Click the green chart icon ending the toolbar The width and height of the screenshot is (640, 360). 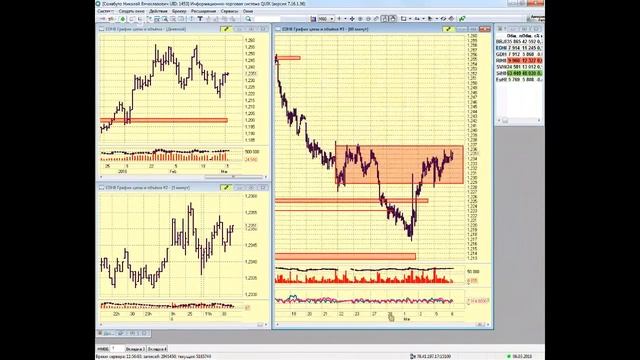coord(462,19)
